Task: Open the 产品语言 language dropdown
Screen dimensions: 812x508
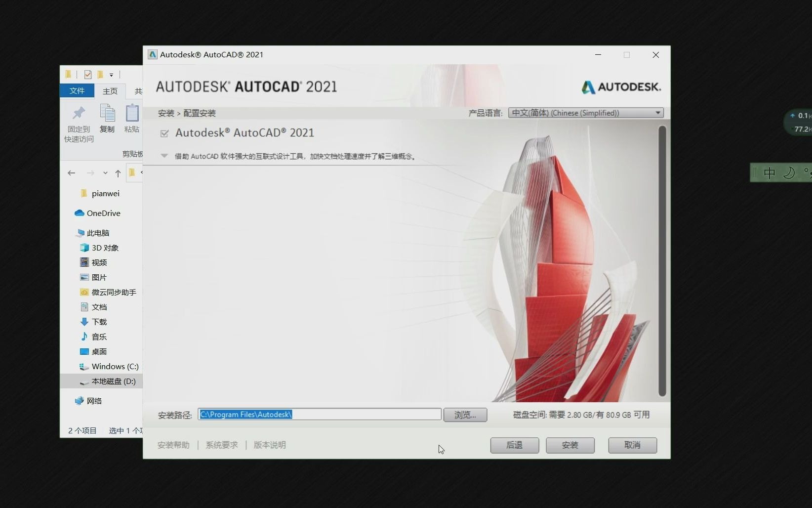Action: [x=657, y=113]
